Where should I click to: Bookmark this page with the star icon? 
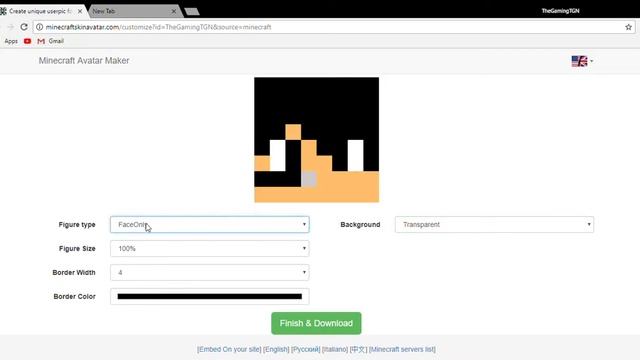(628, 27)
